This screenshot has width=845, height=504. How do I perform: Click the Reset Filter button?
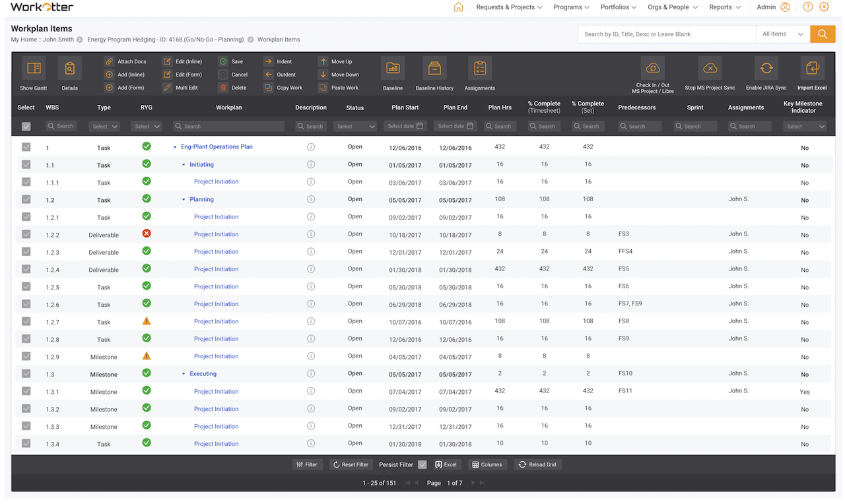[351, 464]
